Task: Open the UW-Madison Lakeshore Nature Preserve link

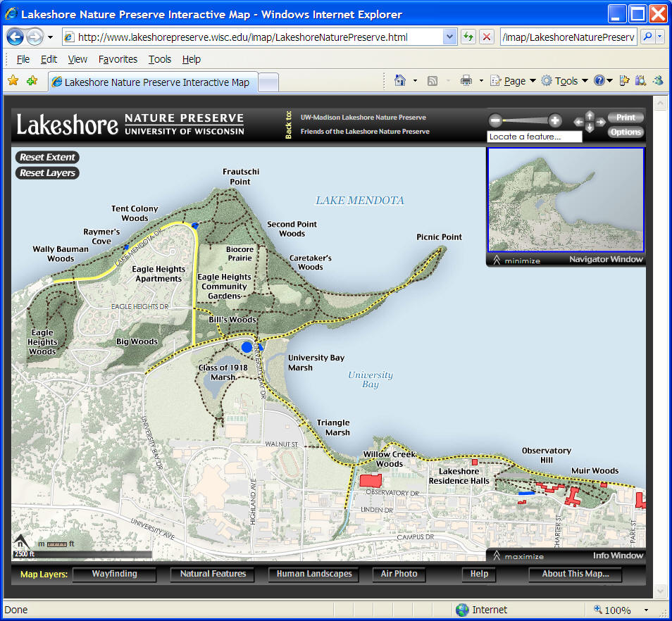Action: tap(363, 118)
